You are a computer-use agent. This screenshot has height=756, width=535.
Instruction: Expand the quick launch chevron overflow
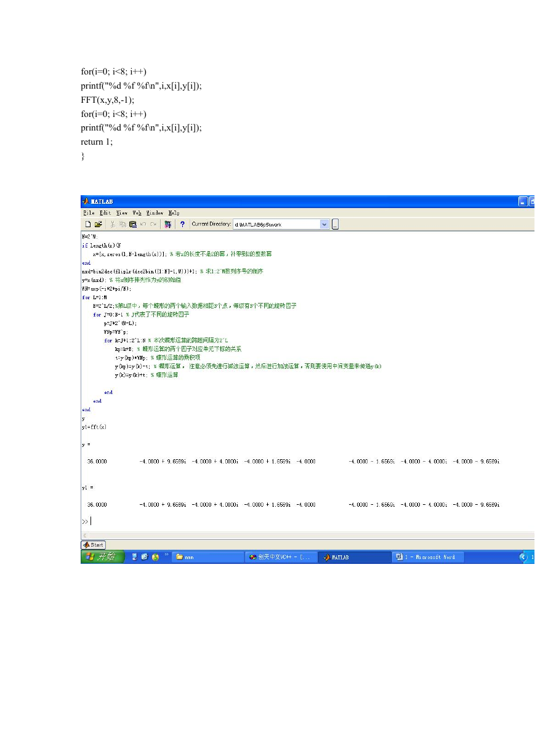tap(166, 555)
